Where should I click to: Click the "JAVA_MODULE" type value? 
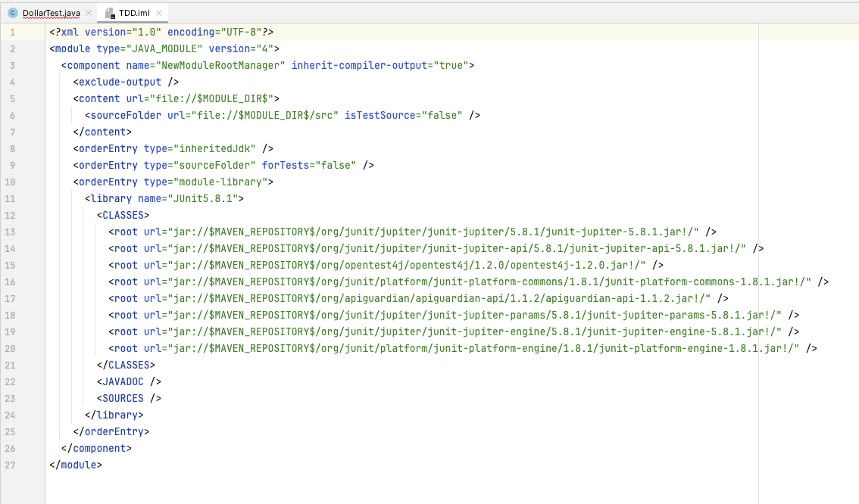[x=164, y=48]
